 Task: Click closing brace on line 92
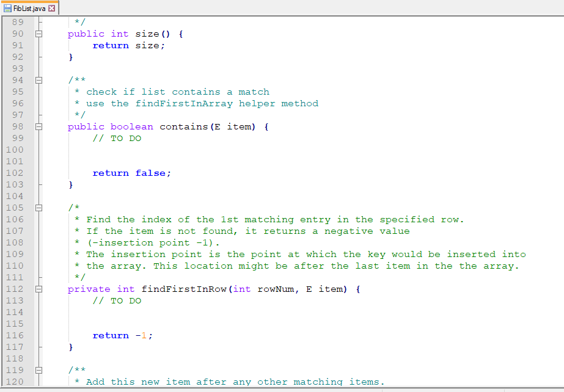click(71, 57)
